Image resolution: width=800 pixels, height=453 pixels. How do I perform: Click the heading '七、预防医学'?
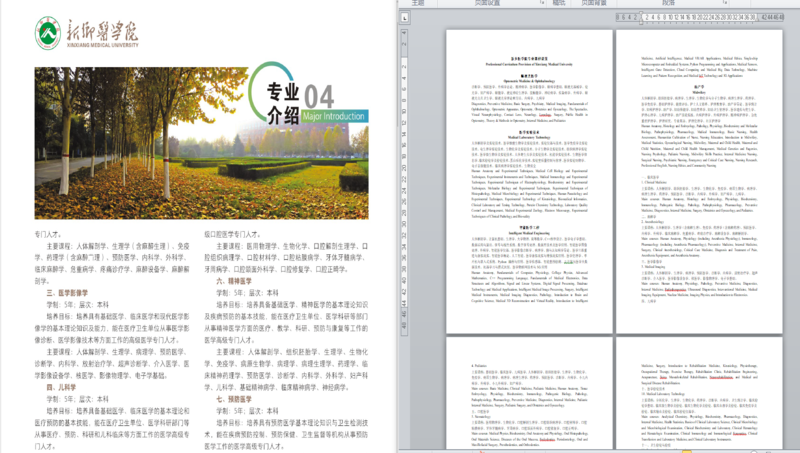(x=234, y=399)
